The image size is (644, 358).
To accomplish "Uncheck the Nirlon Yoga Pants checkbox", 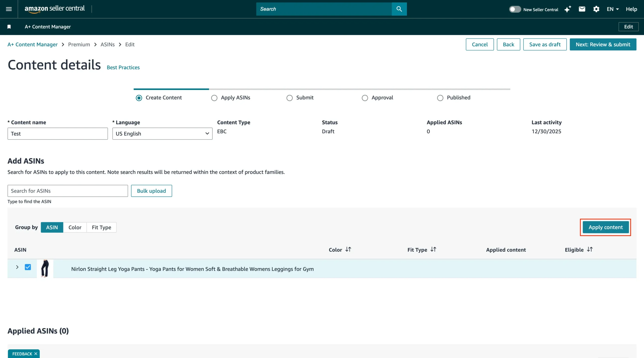I will click(28, 267).
